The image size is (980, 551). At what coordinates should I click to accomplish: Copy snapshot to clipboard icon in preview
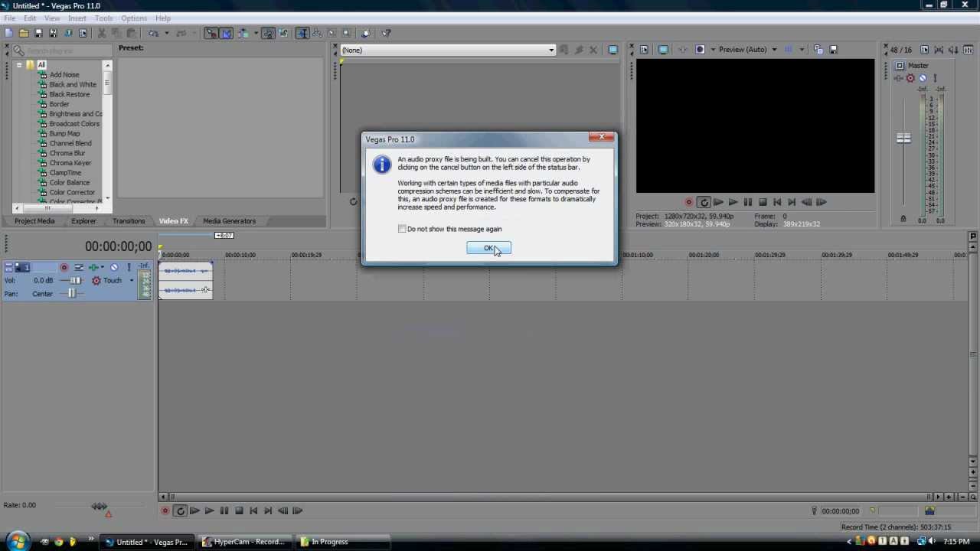point(818,50)
